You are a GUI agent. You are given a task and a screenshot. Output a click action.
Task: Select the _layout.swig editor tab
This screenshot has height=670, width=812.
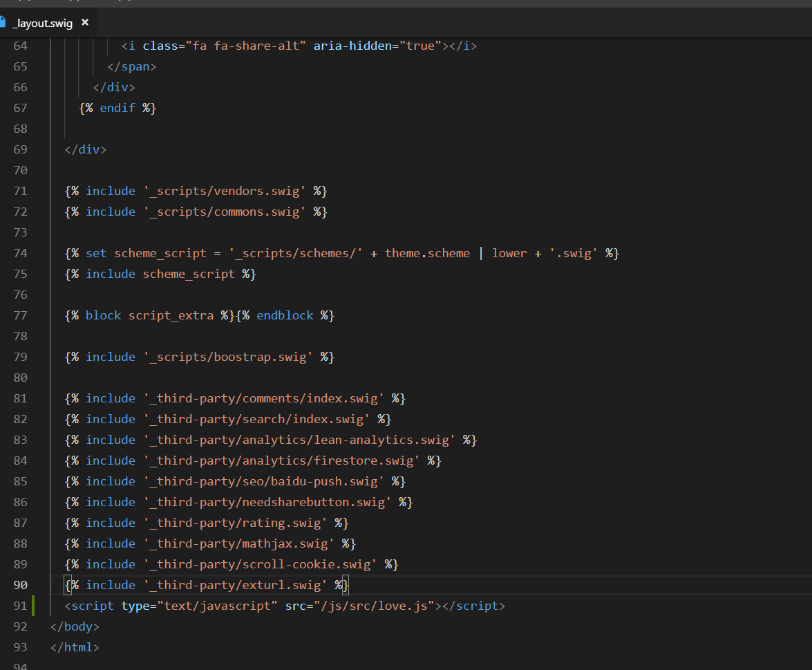click(43, 23)
